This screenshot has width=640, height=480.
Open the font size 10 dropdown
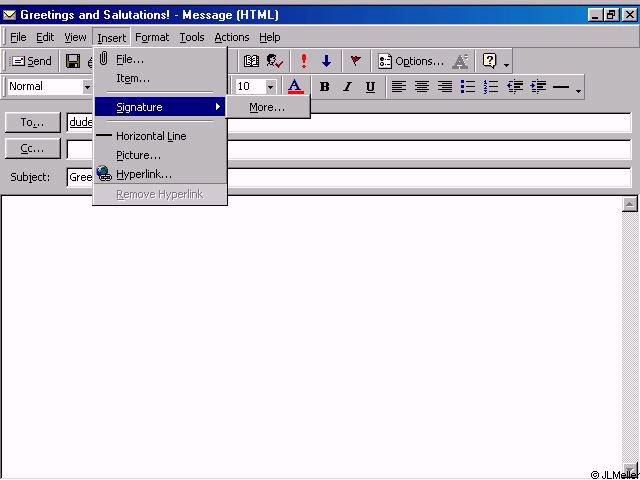point(270,87)
